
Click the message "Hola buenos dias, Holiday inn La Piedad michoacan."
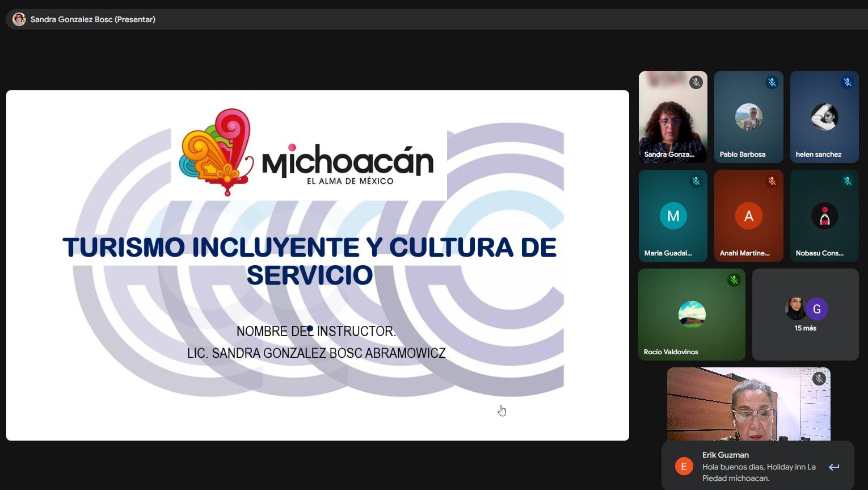click(759, 472)
